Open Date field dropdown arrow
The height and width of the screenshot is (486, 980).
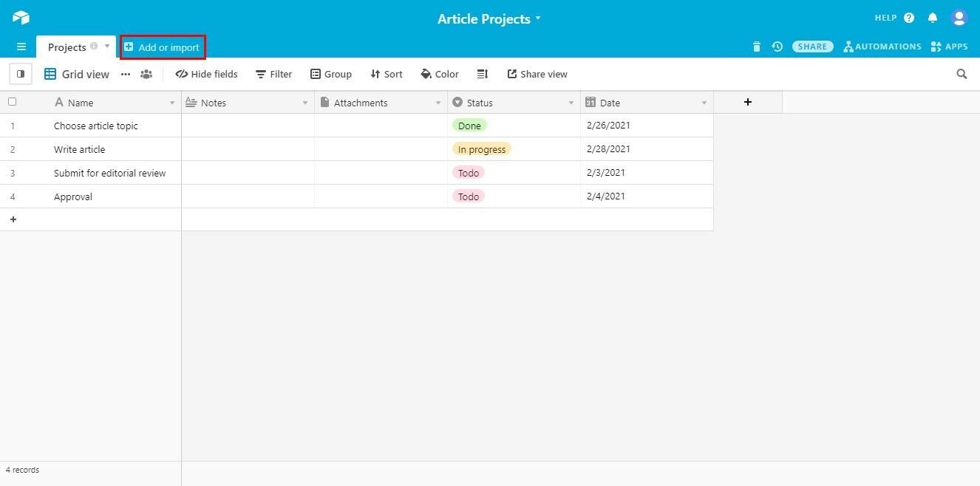pos(704,103)
